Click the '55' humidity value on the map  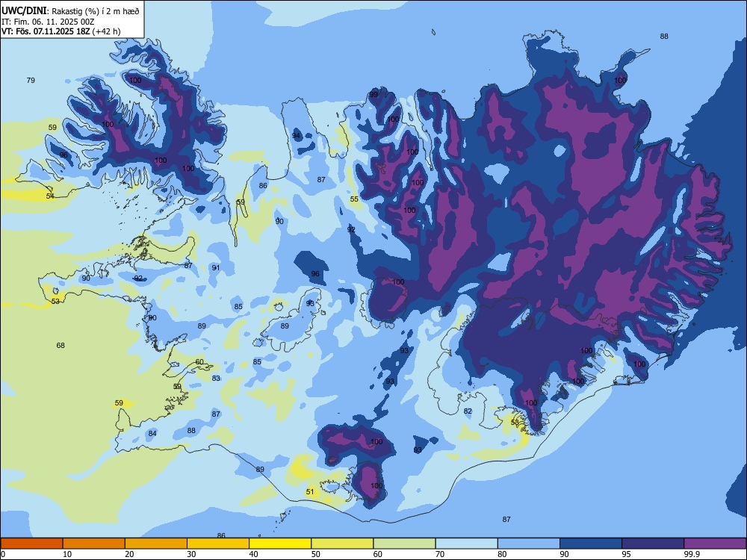(354, 199)
